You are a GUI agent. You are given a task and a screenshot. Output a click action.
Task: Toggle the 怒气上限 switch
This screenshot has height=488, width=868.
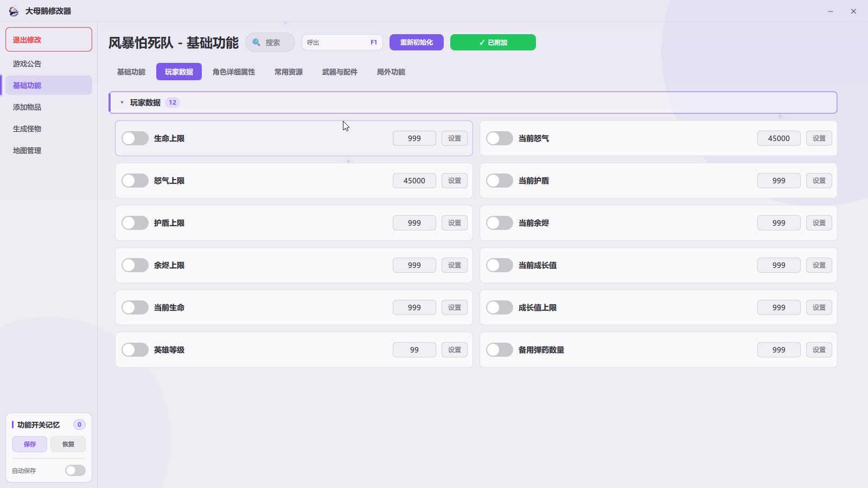tap(135, 181)
